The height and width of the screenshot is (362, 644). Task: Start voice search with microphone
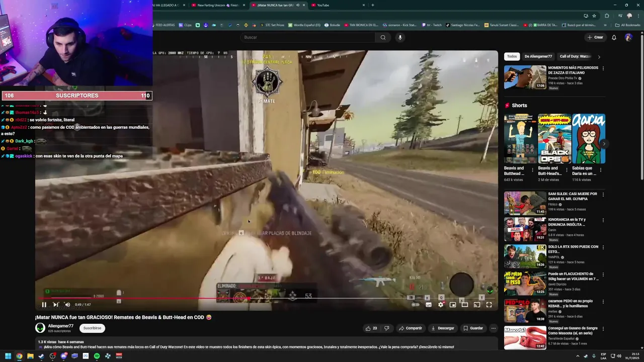click(400, 37)
